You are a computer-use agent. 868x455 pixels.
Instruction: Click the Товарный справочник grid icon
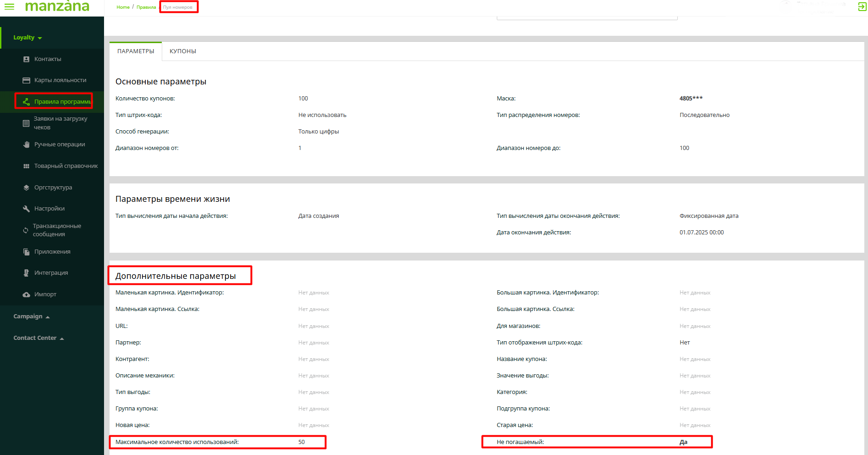[x=26, y=166]
